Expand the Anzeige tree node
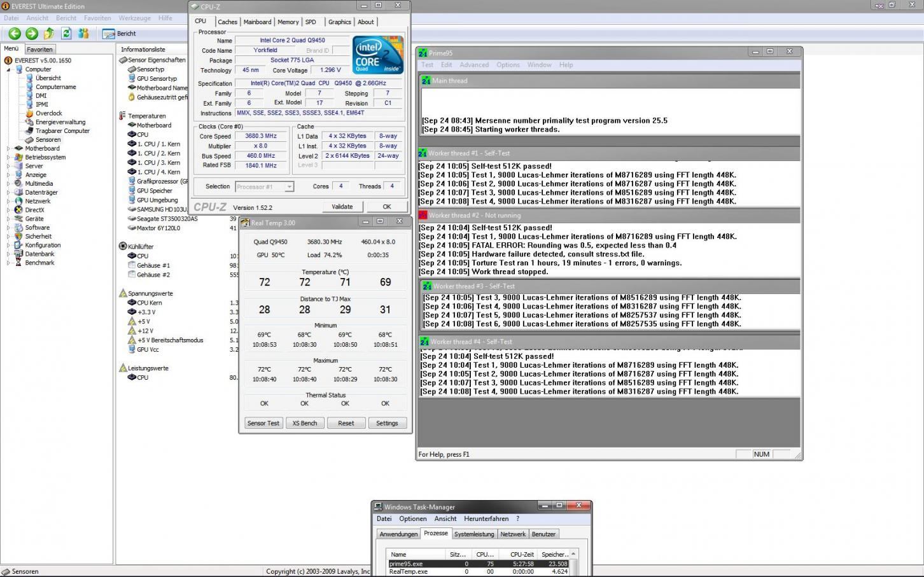 point(9,175)
